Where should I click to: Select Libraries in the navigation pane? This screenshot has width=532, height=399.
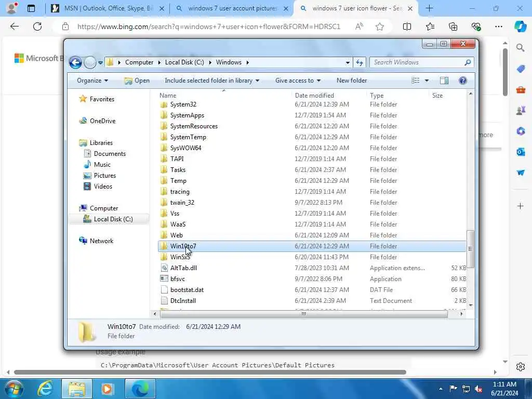point(96,143)
